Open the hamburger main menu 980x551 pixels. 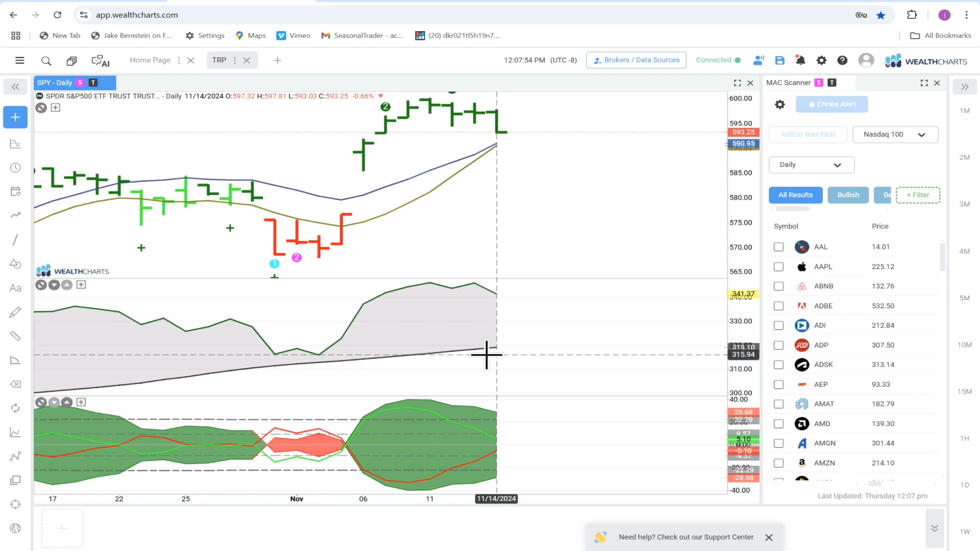pyautogui.click(x=20, y=61)
